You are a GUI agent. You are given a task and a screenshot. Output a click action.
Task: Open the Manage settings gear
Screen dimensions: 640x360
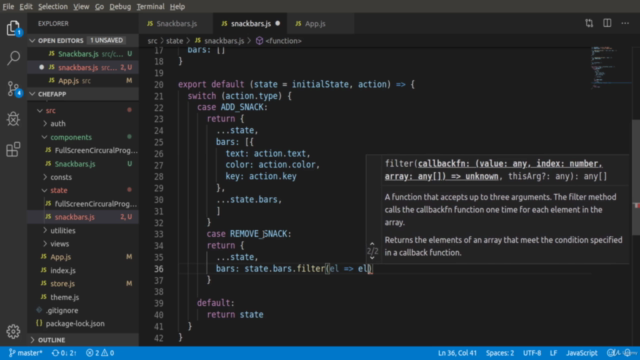coord(13,331)
